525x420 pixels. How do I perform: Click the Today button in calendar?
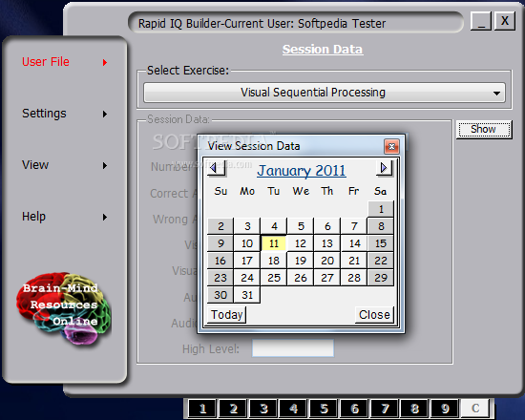coord(226,315)
